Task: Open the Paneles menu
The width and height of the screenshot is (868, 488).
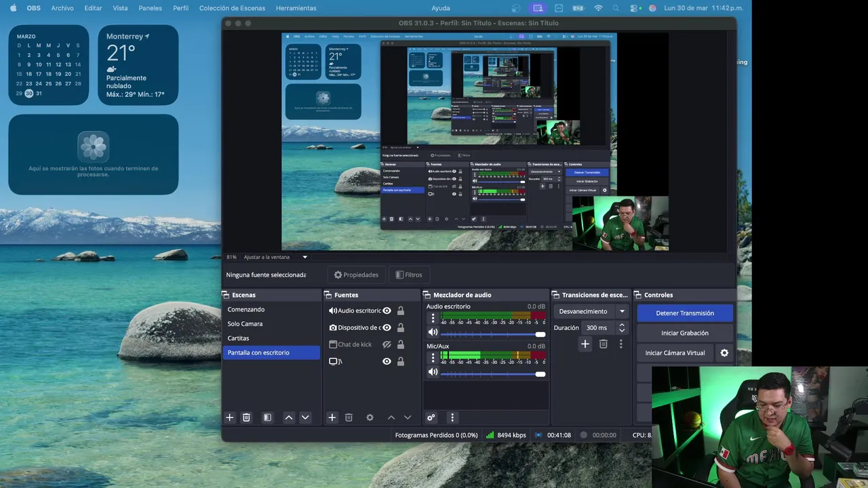Action: (x=150, y=8)
